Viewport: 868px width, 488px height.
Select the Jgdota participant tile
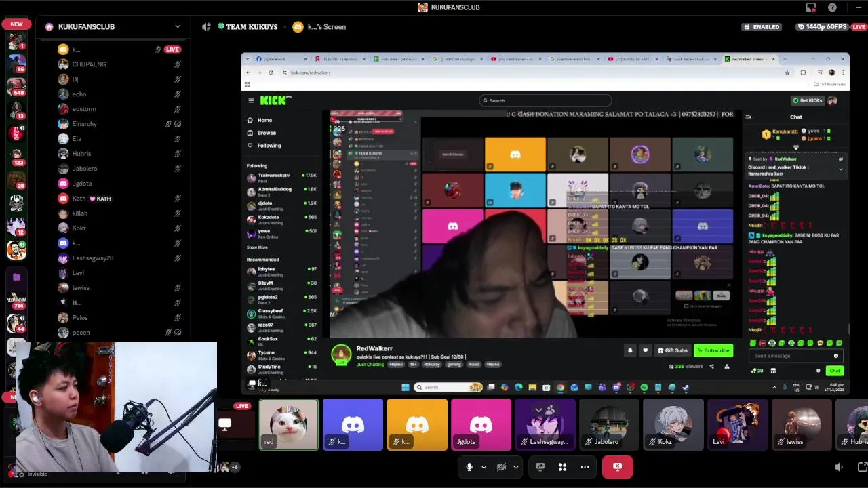(481, 424)
